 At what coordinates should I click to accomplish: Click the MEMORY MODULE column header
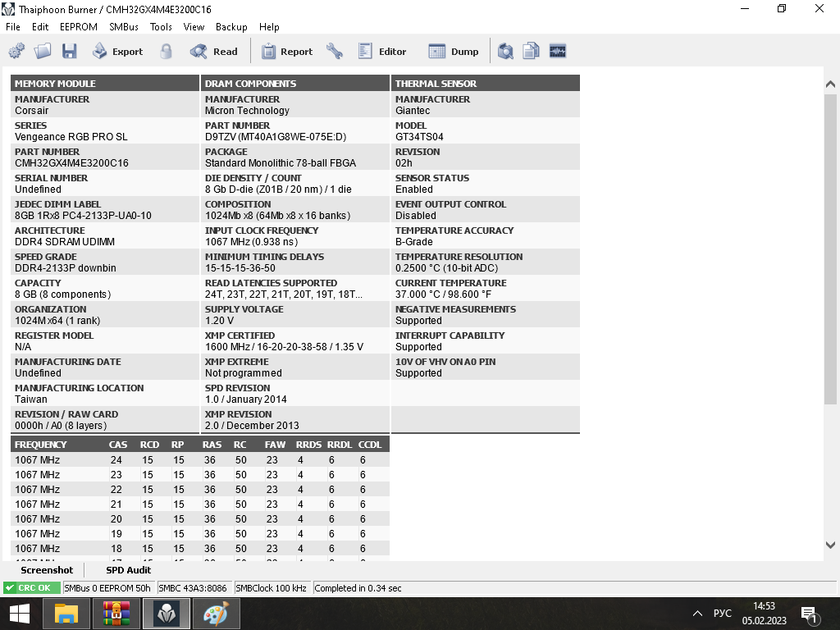pyautogui.click(x=105, y=83)
